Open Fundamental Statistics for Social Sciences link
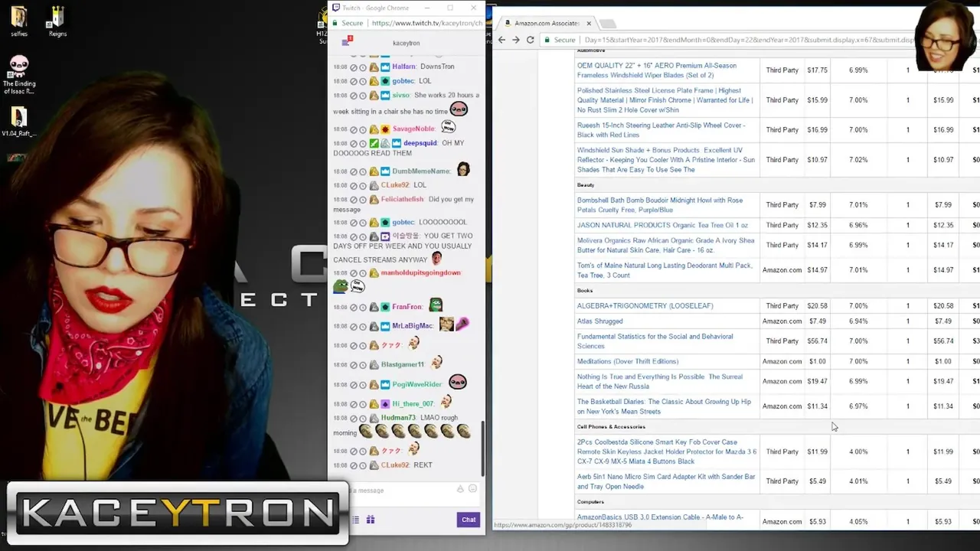980x551 pixels. 655,341
